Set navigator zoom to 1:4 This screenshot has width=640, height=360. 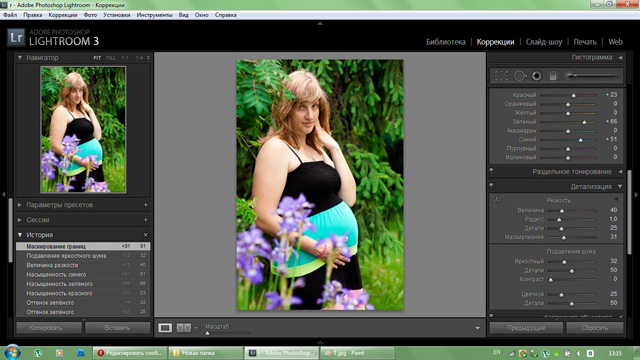(x=140, y=58)
